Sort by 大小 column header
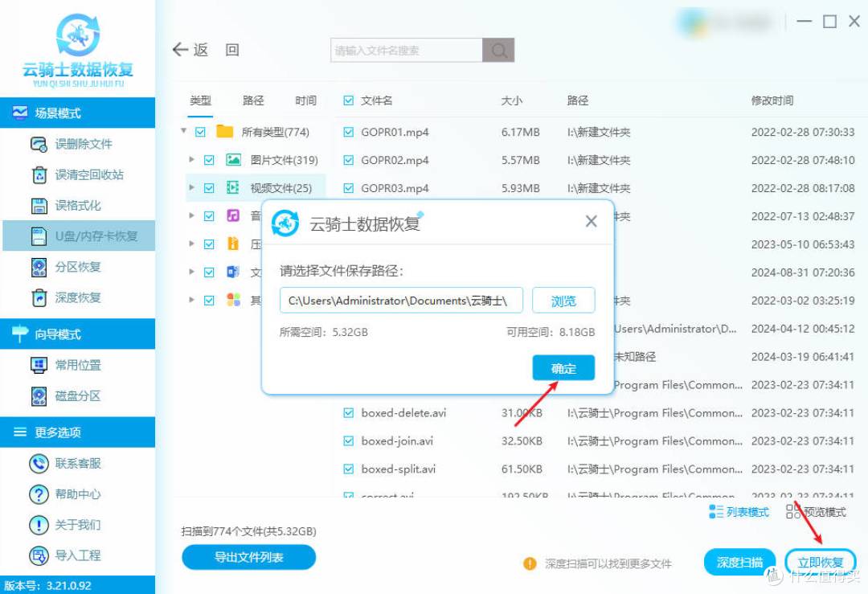The image size is (868, 594). pyautogui.click(x=511, y=100)
